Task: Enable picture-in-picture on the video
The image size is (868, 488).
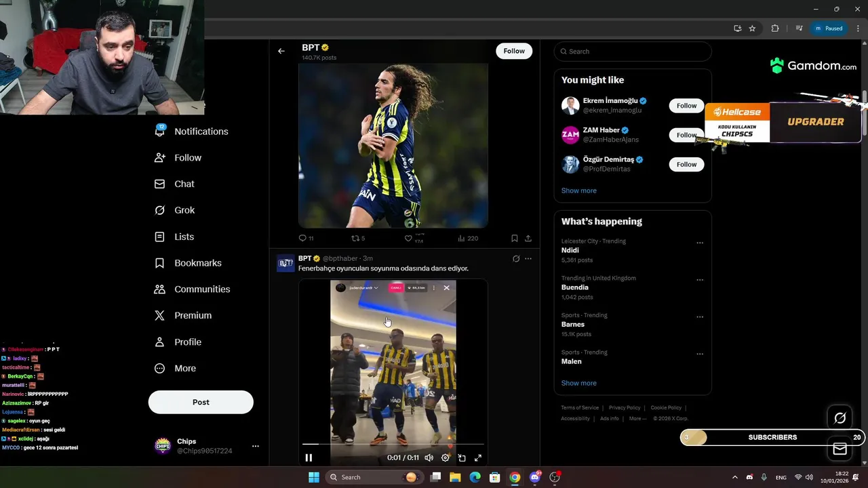Action: 462,458
